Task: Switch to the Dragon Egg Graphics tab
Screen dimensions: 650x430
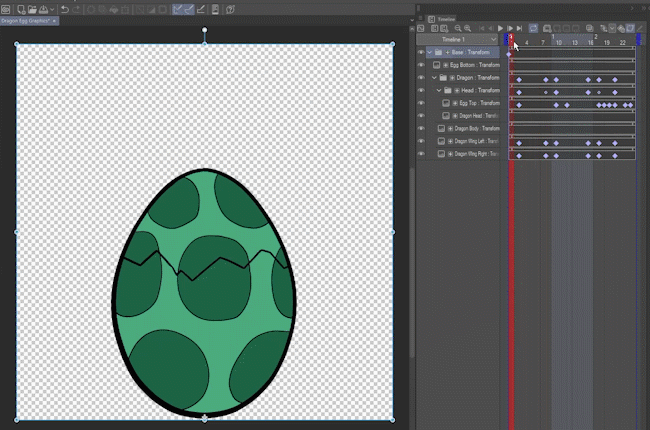Action: [x=27, y=20]
